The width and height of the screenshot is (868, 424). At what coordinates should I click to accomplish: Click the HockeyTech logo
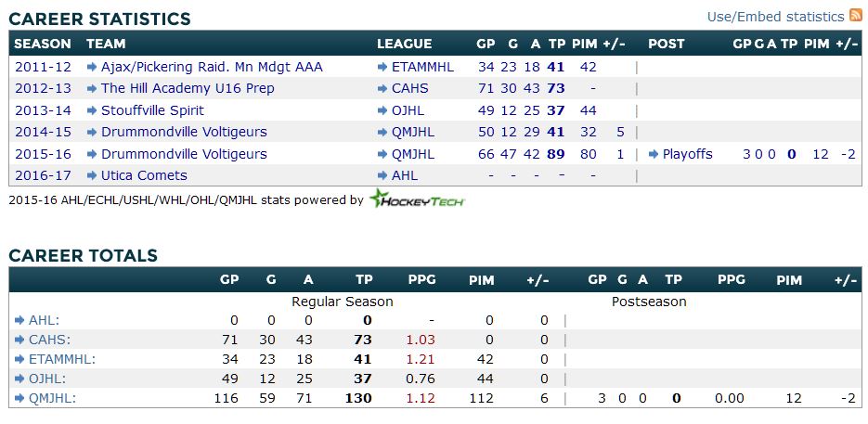click(x=416, y=199)
